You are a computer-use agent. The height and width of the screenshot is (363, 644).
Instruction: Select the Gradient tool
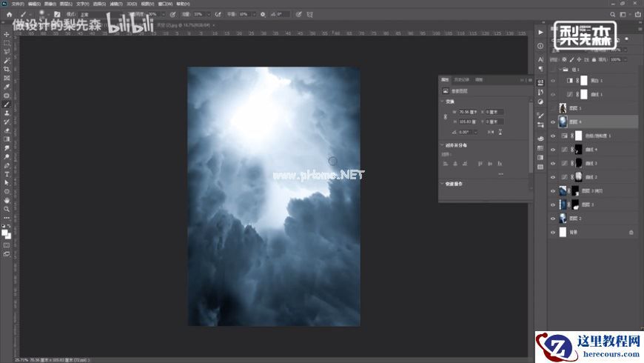(7, 139)
